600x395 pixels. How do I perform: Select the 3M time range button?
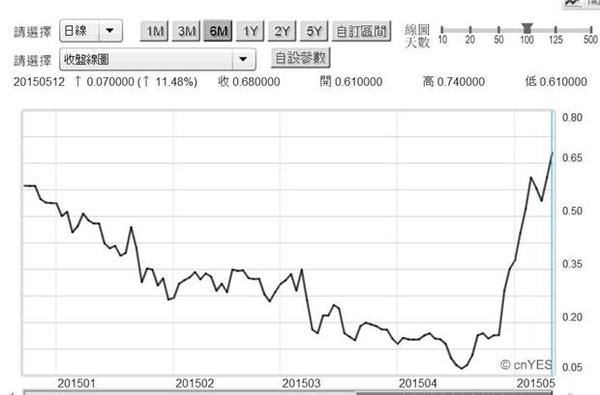coord(186,31)
